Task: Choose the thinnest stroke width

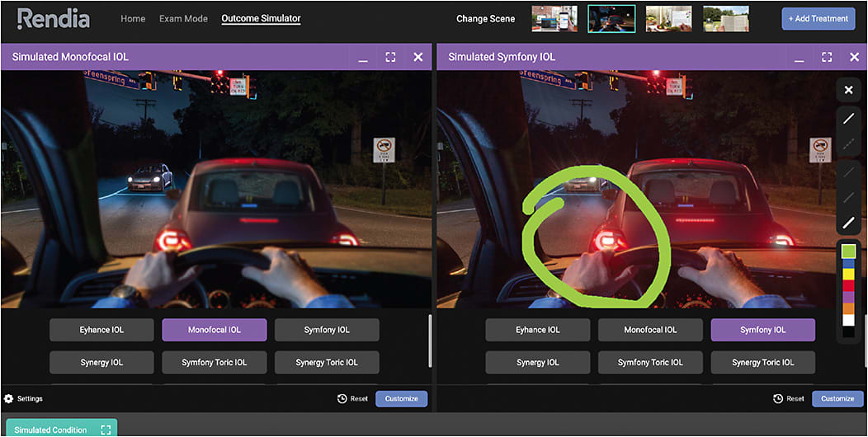Action: [x=849, y=172]
